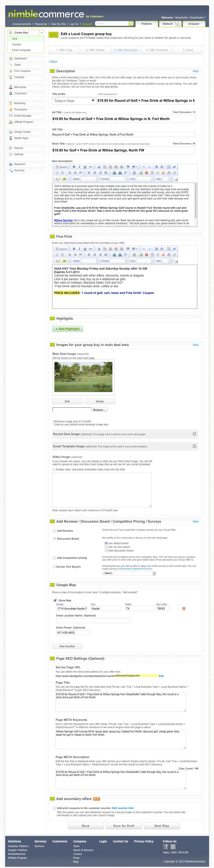Insert Flash object in Fine Print editor
214x868 pixels.
(x=146, y=255)
